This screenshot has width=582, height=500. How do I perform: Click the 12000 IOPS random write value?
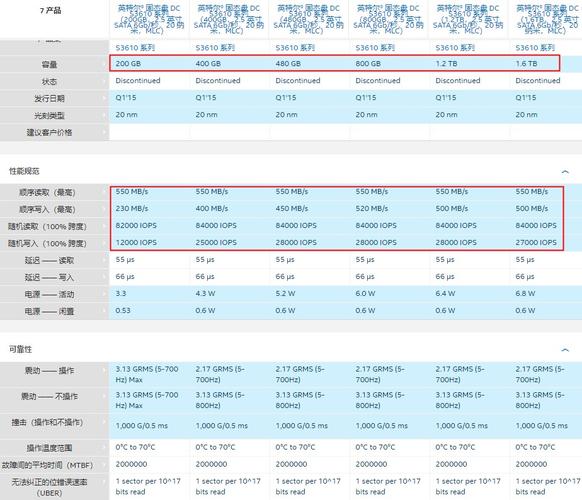tap(136, 243)
